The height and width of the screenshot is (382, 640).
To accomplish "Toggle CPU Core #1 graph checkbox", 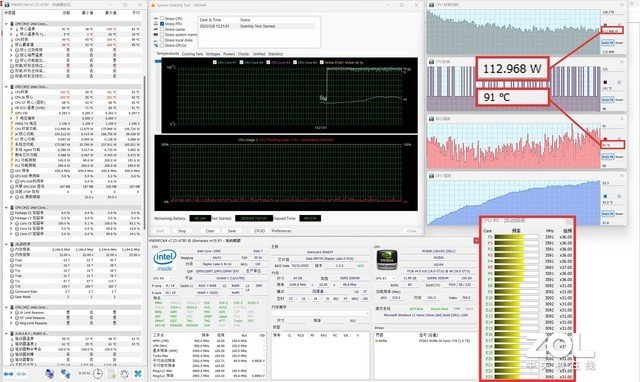I will point(215,62).
